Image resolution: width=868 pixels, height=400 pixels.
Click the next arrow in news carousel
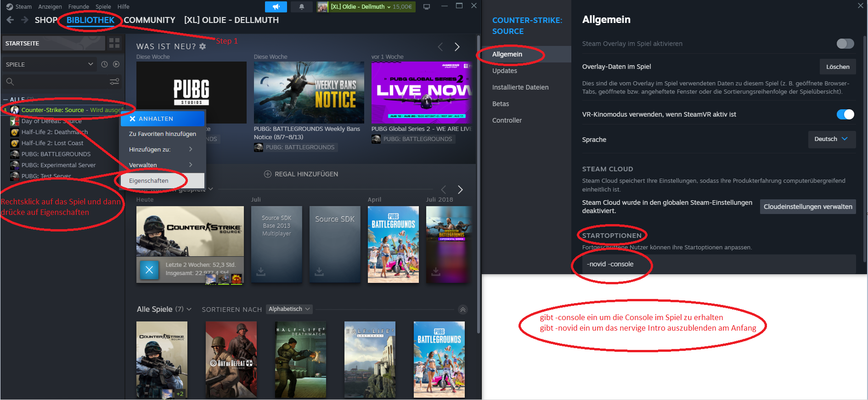457,47
